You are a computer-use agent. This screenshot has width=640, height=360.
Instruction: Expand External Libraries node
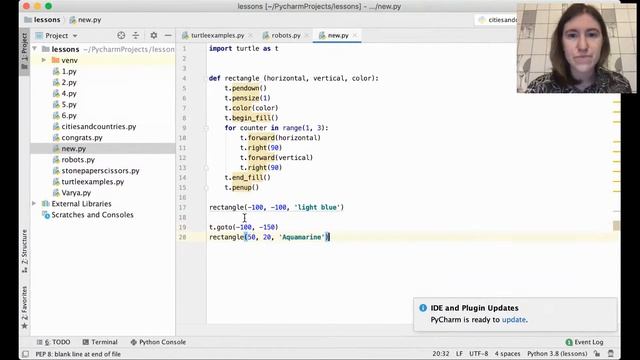(x=34, y=203)
